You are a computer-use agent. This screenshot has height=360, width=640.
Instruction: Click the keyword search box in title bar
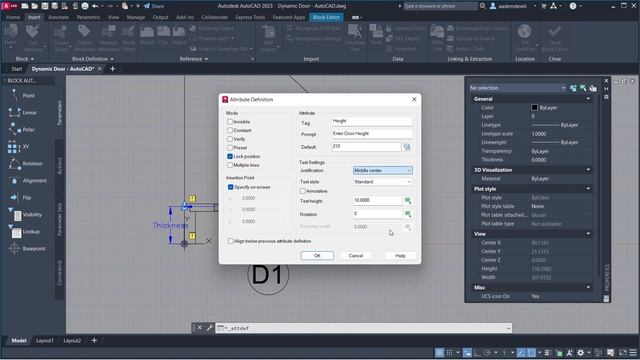pyautogui.click(x=440, y=6)
